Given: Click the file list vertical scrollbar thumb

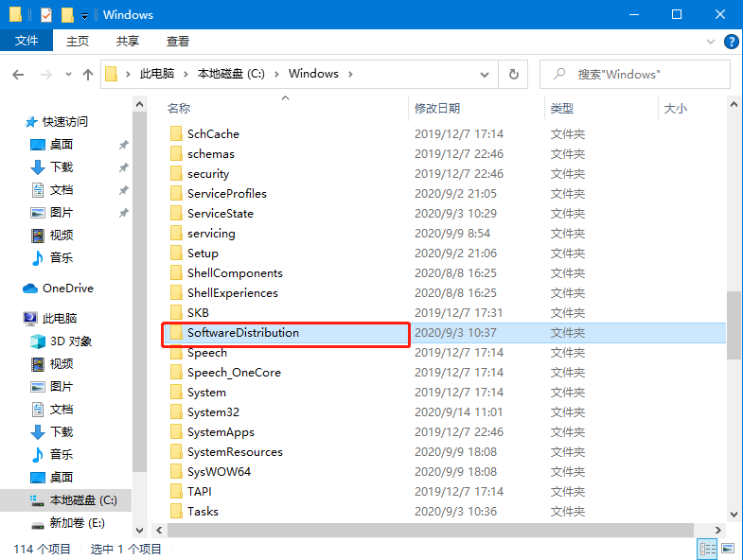Looking at the screenshot, I should pyautogui.click(x=734, y=325).
